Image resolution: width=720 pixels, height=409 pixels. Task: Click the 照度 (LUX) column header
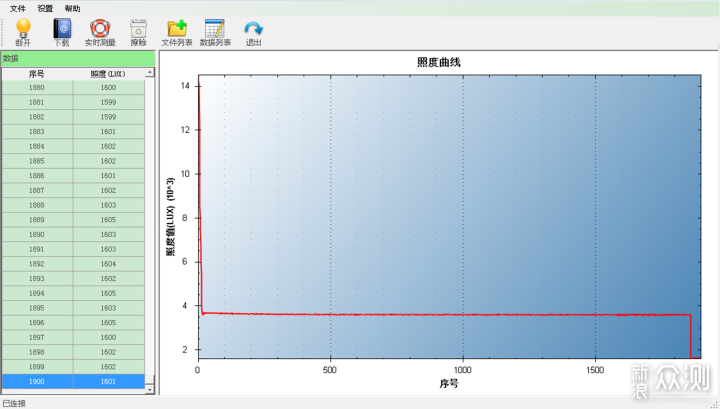(108, 74)
